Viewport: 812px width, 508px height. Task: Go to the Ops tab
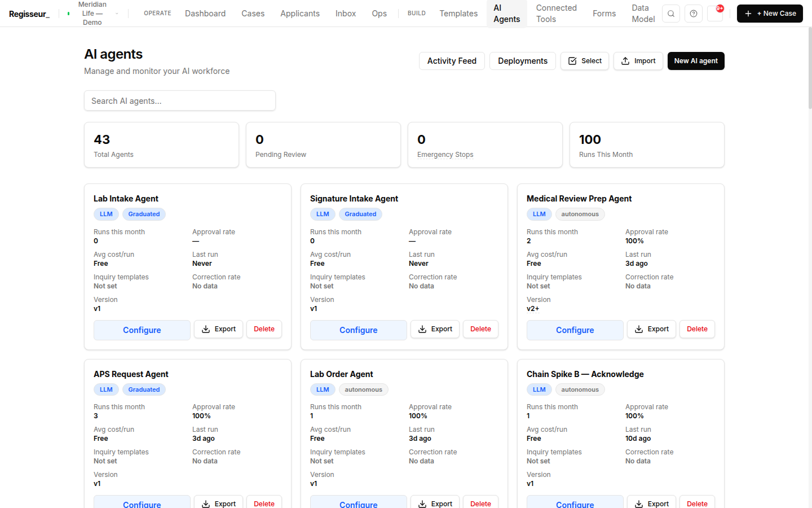379,14
